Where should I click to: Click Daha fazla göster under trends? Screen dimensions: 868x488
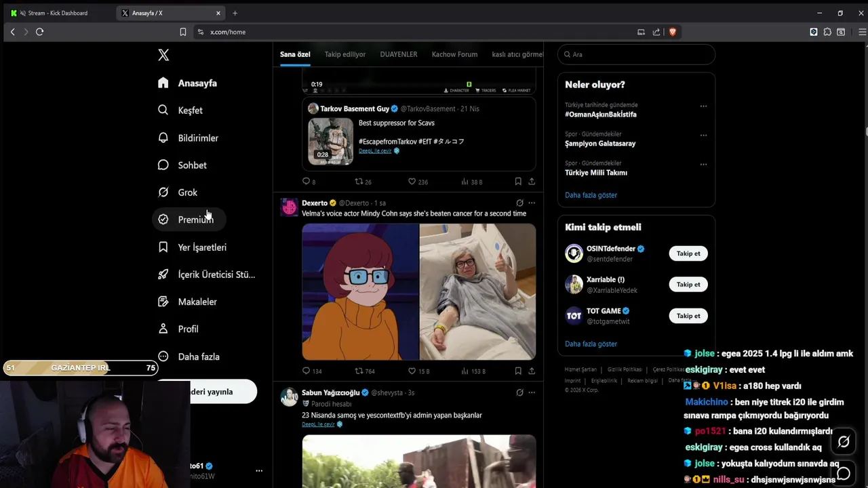591,195
